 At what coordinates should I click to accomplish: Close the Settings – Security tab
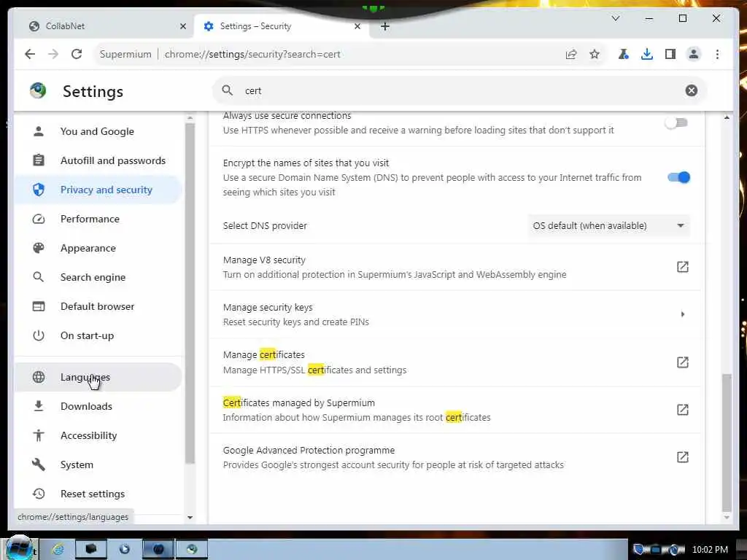pyautogui.click(x=357, y=26)
